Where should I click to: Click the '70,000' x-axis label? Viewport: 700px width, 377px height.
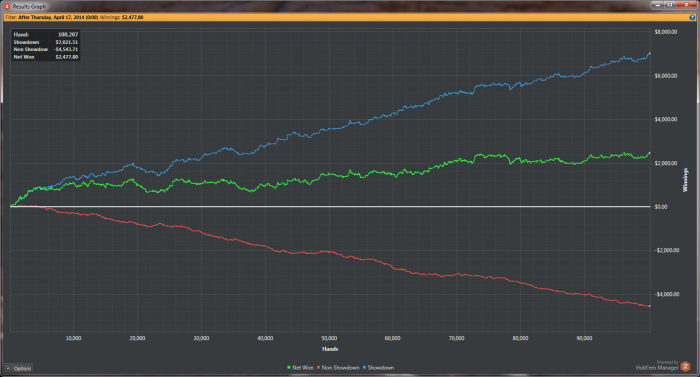click(x=457, y=338)
